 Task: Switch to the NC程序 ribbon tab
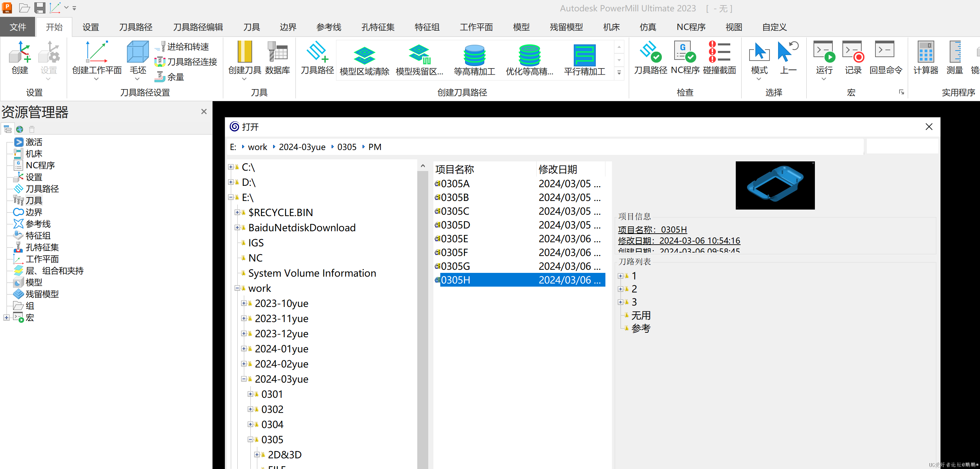(x=691, y=27)
